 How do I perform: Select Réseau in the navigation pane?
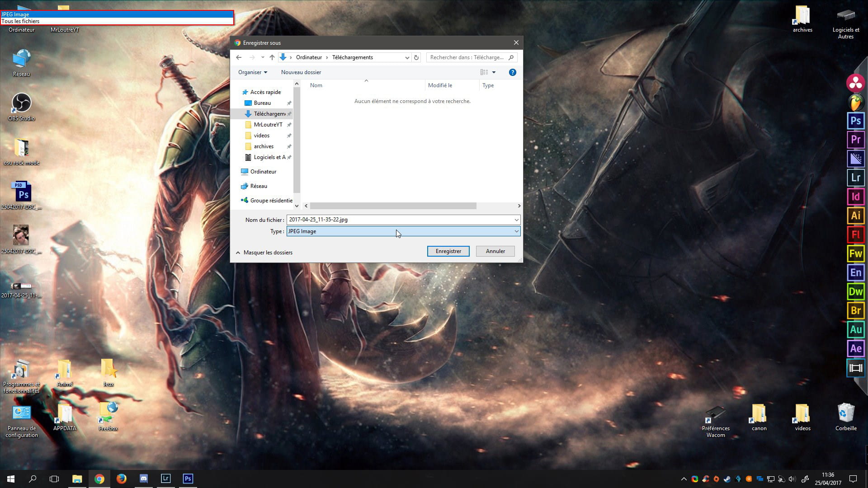click(259, 186)
